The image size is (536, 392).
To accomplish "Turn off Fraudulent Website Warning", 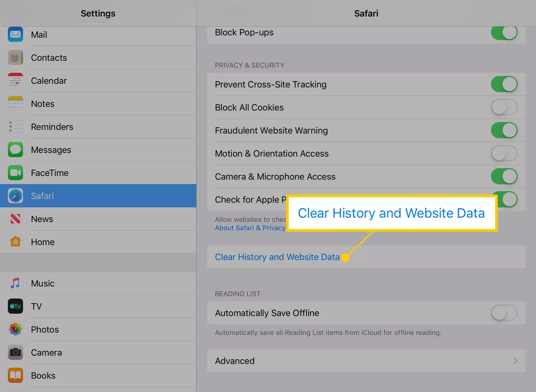I will 504,130.
